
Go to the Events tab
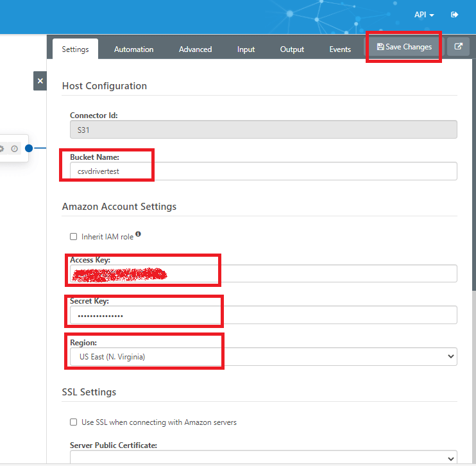340,49
